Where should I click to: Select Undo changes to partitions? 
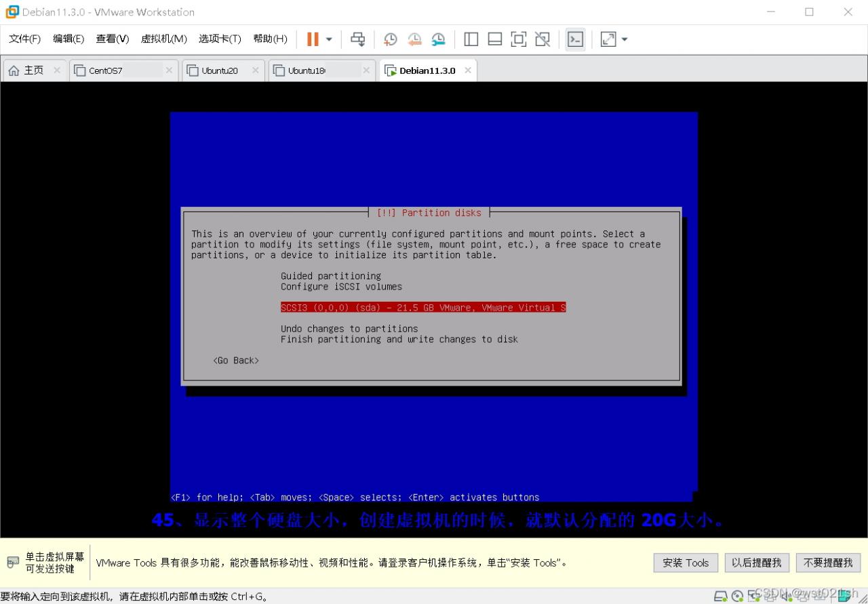[349, 329]
